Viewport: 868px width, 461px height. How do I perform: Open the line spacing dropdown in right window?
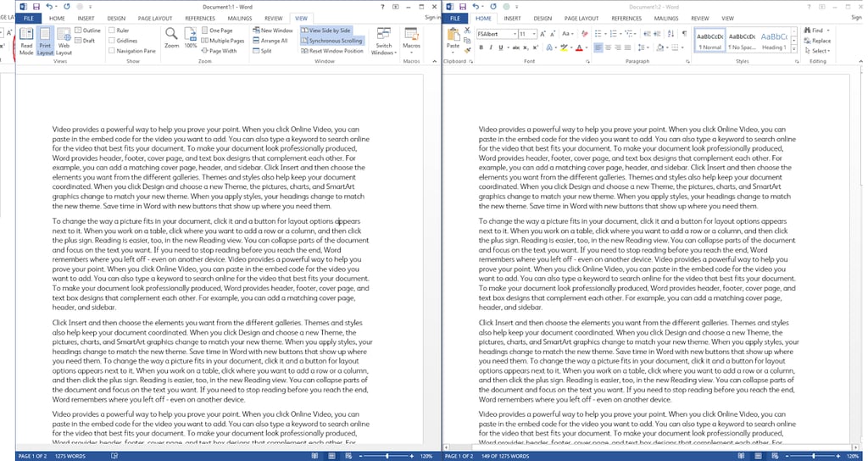pos(643,48)
